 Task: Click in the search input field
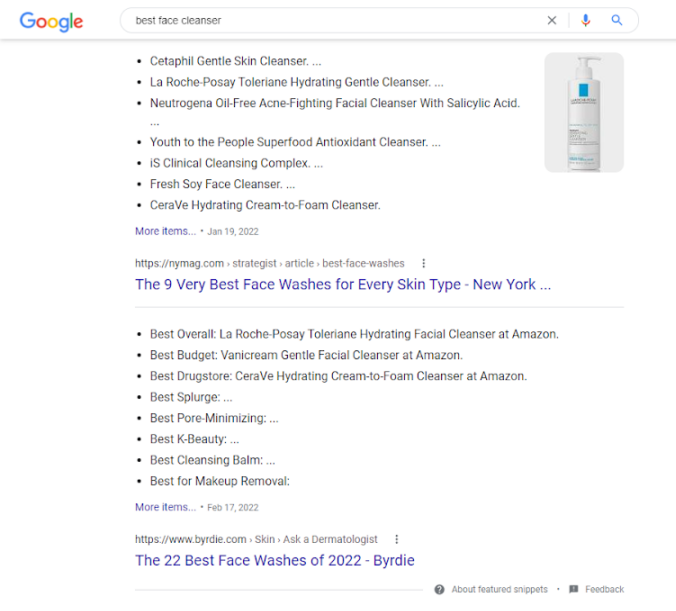click(330, 20)
